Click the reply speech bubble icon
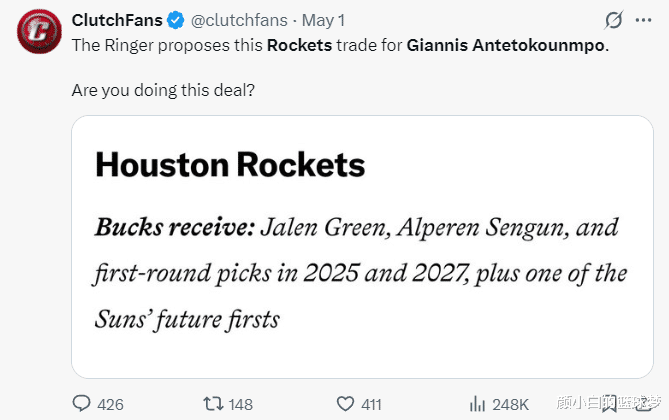This screenshot has height=420, width=669. pyautogui.click(x=82, y=403)
